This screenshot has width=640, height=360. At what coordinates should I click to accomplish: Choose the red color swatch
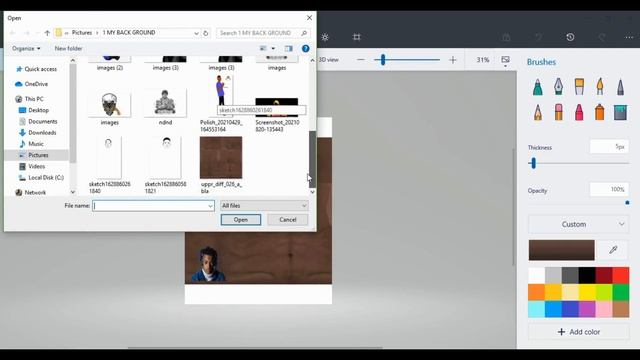620,276
